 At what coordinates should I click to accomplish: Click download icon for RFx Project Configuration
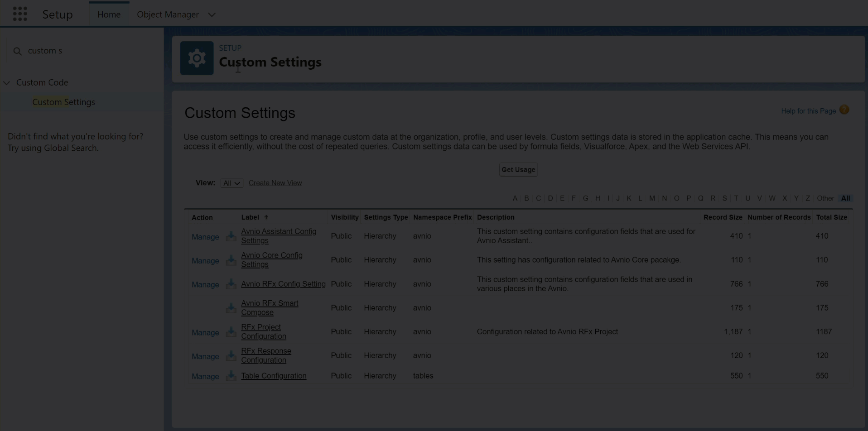point(231,332)
